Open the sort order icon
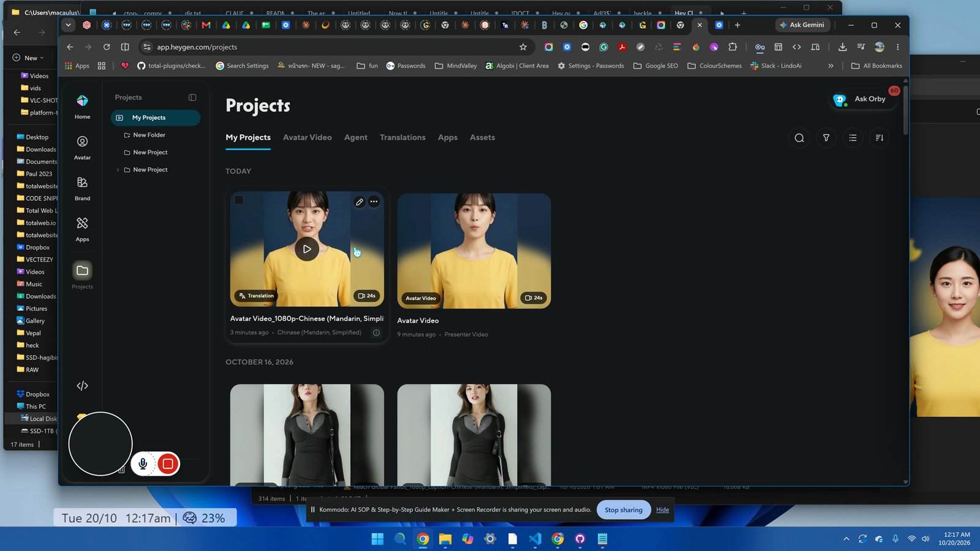Image resolution: width=980 pixels, height=551 pixels. point(880,138)
